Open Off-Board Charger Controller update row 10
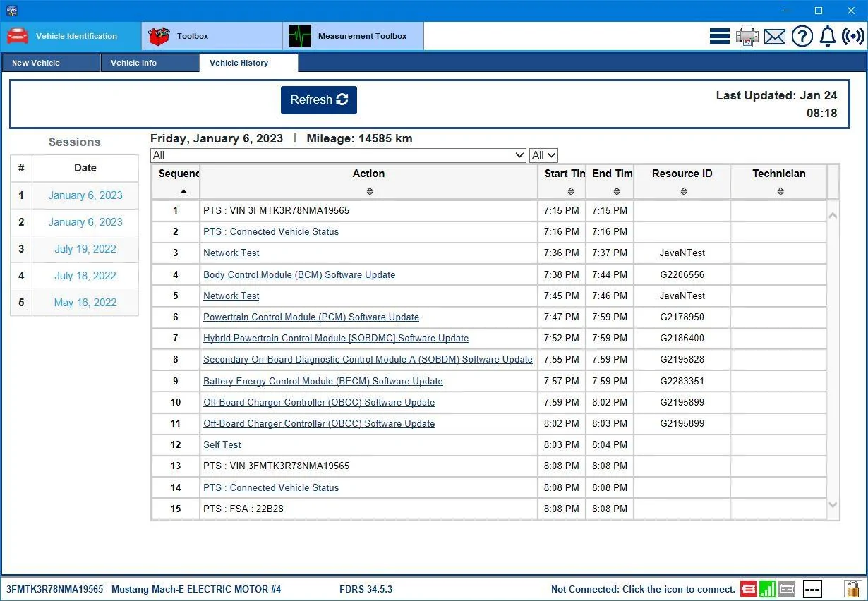Image resolution: width=868 pixels, height=601 pixels. 319,402
